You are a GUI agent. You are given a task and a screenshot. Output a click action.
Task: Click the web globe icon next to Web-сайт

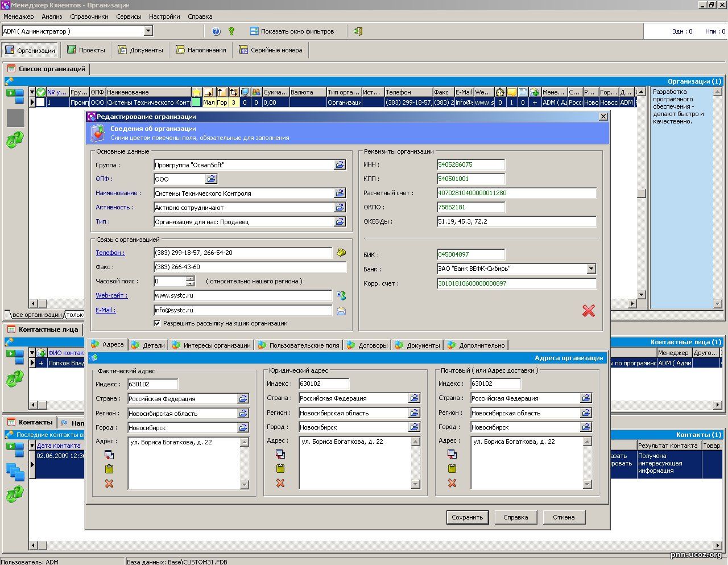click(x=341, y=296)
